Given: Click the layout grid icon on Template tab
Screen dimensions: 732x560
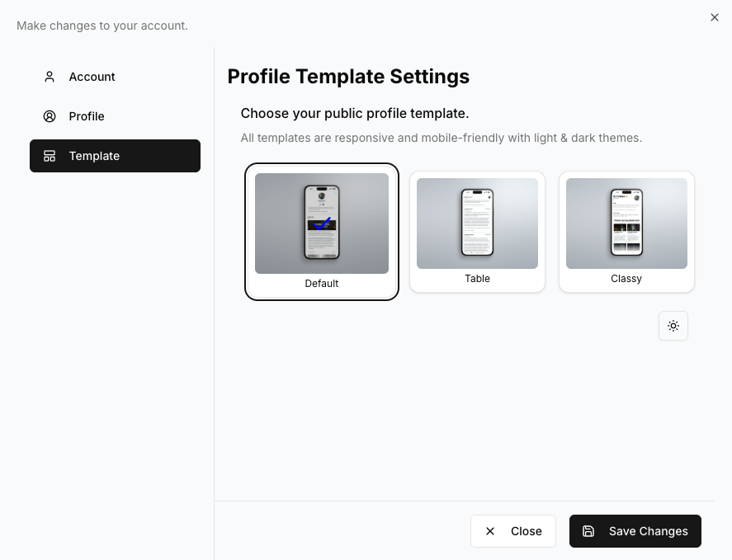Looking at the screenshot, I should 50,156.
